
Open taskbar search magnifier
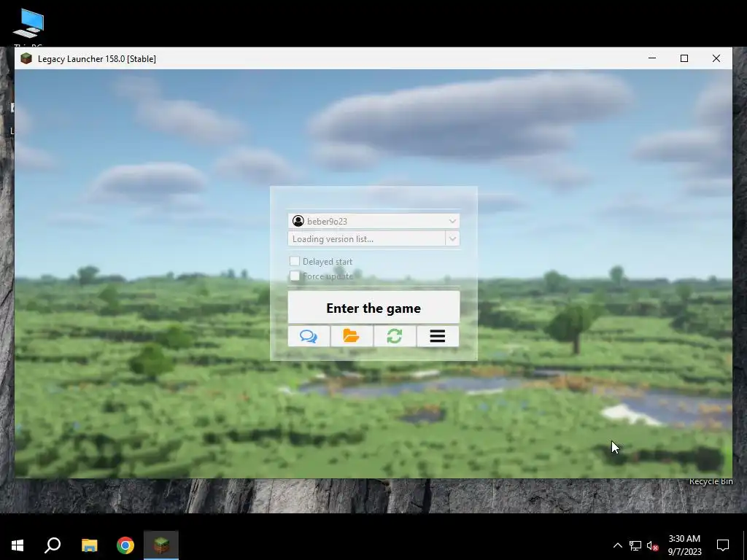[x=53, y=545]
